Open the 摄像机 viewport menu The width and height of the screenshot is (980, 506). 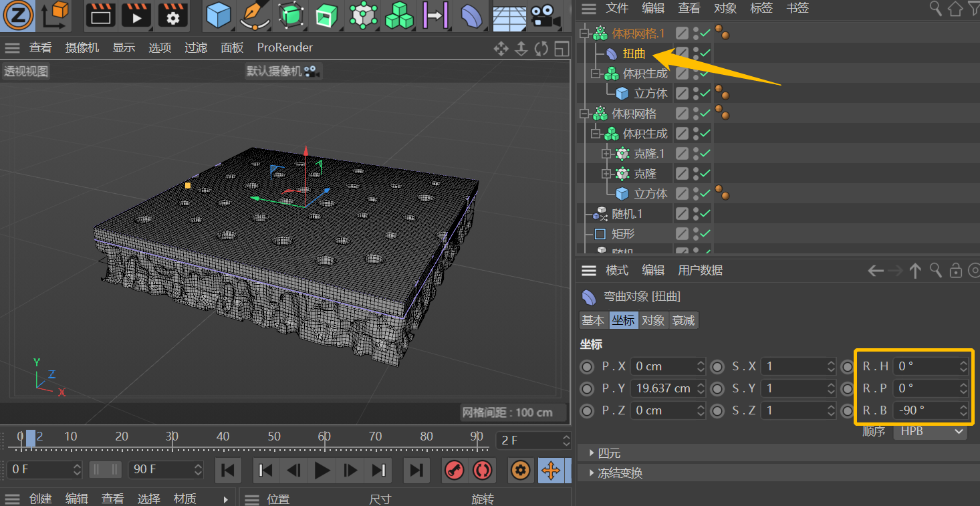82,47
